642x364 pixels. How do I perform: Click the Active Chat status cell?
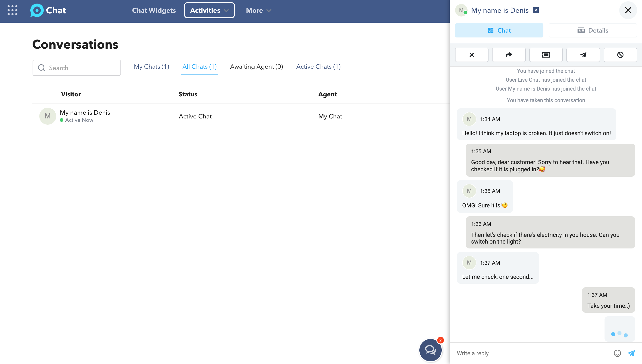coord(195,116)
